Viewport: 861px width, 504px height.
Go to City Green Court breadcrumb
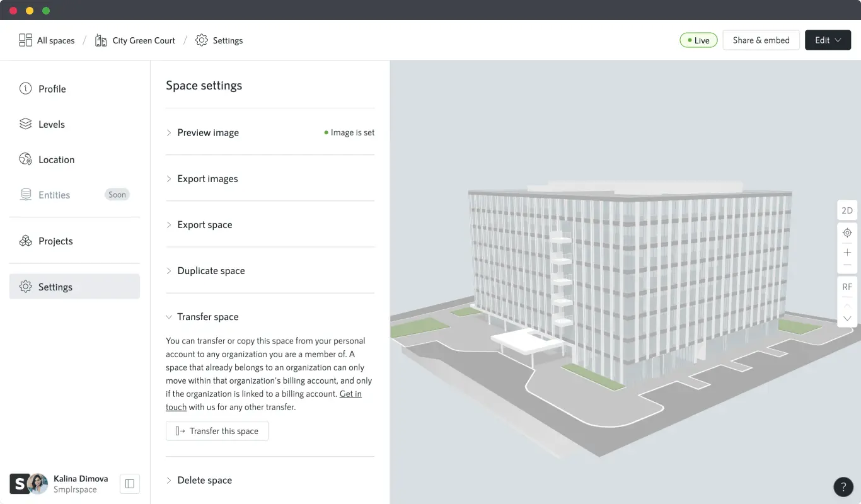144,40
